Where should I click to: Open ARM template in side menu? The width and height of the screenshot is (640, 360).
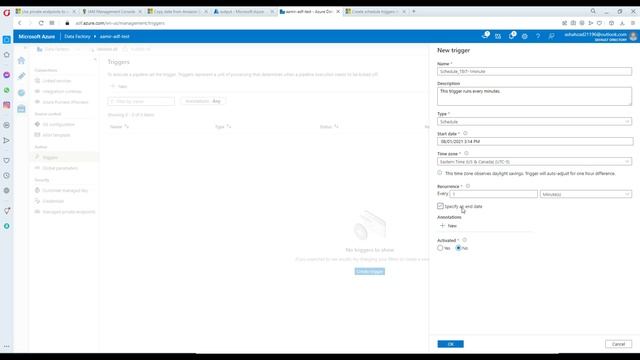56,135
